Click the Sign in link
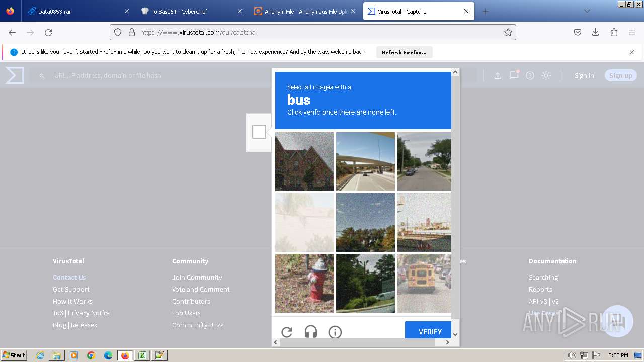The height and width of the screenshot is (362, 644). coord(584,75)
